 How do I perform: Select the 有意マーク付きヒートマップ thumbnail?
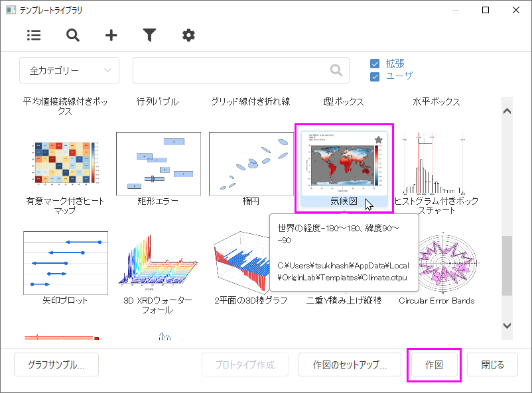[x=65, y=164]
